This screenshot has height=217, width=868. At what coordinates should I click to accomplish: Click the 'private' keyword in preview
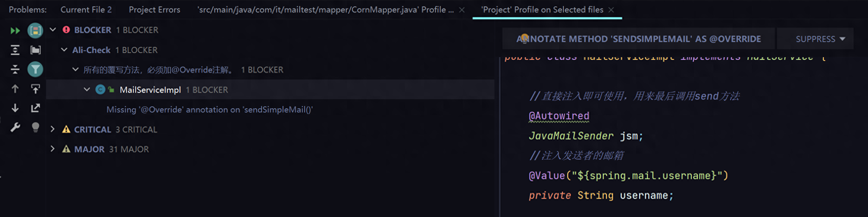[x=550, y=195]
